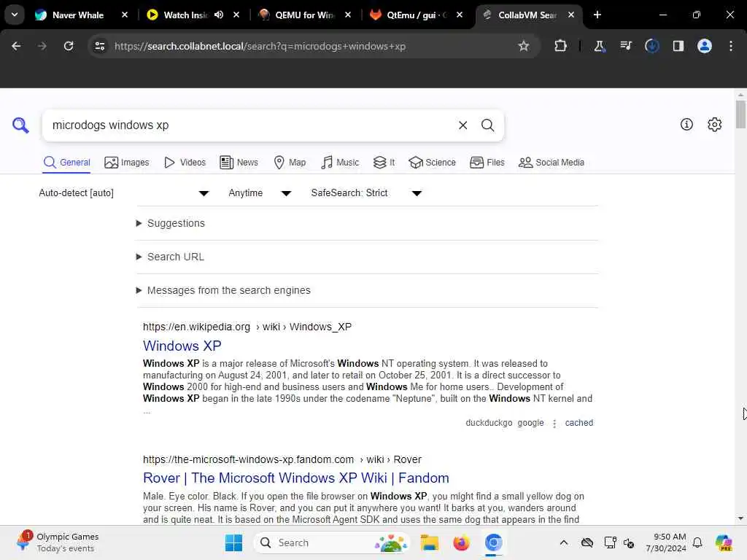
Task: Click the page vertical scrollbar thumb
Action: pos(740,114)
